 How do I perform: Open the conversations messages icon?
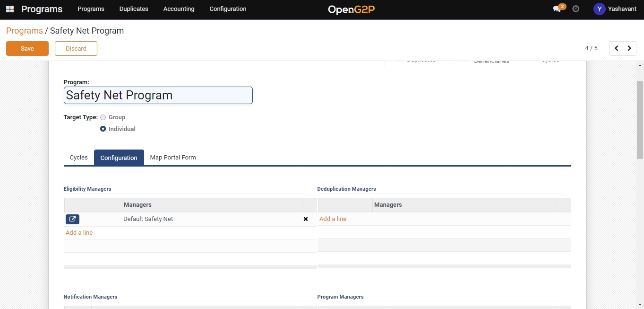(557, 9)
